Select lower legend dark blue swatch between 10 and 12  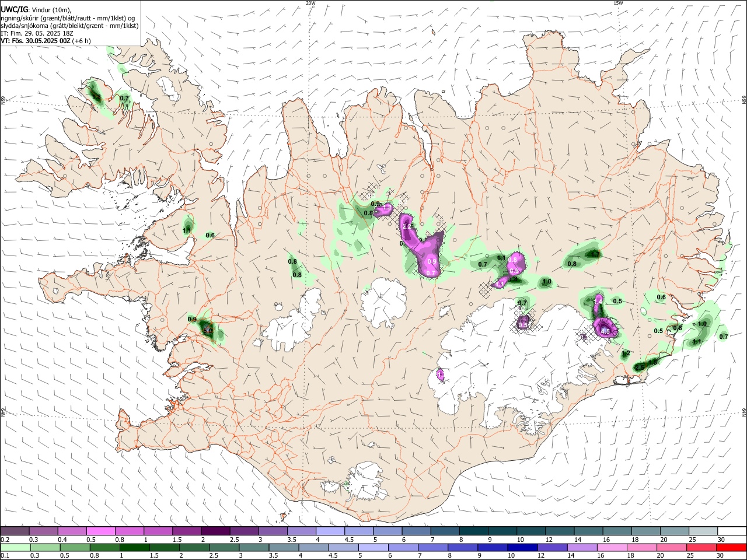coord(523,547)
